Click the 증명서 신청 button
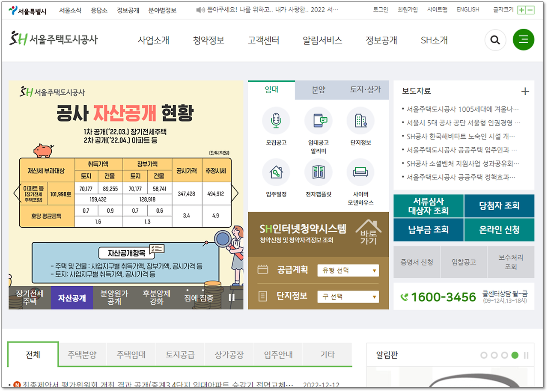The width and height of the screenshot is (548, 392). click(417, 262)
